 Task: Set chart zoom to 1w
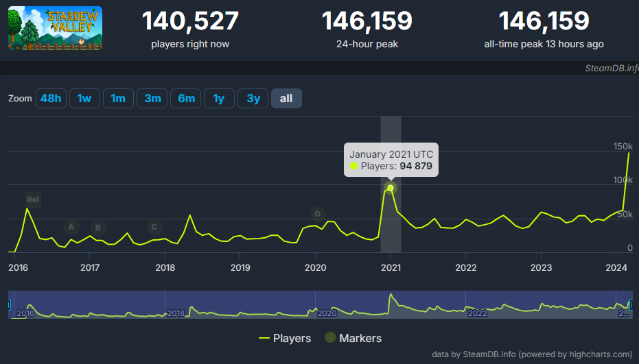tap(84, 99)
